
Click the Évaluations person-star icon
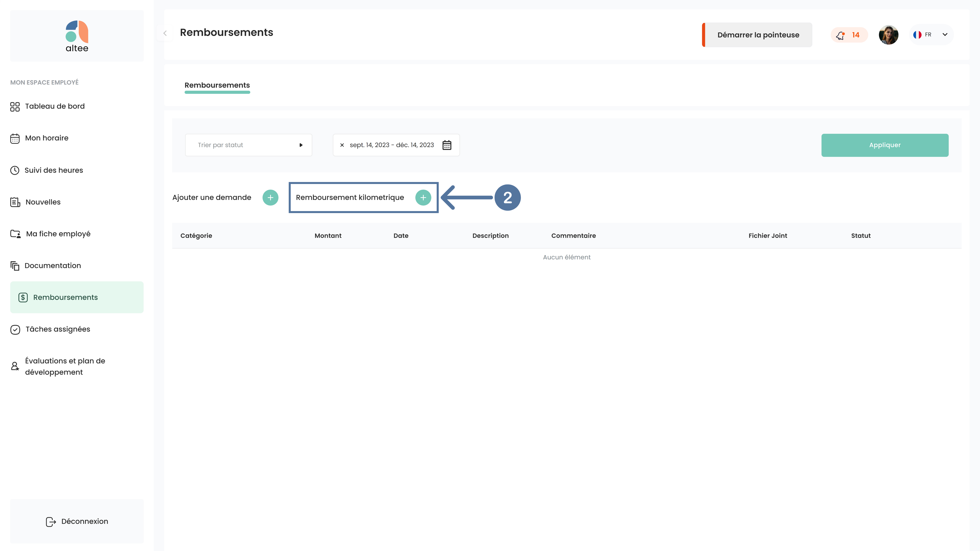(15, 366)
